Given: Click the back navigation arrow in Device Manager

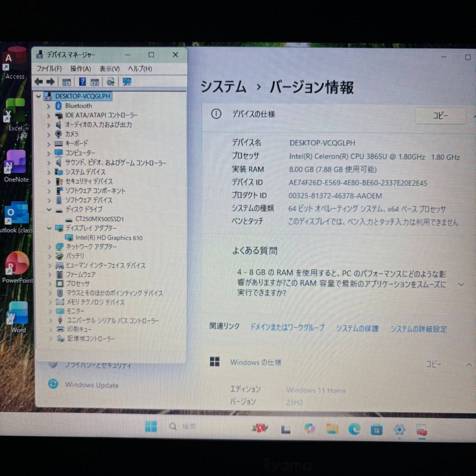Looking at the screenshot, I should click(x=39, y=82).
